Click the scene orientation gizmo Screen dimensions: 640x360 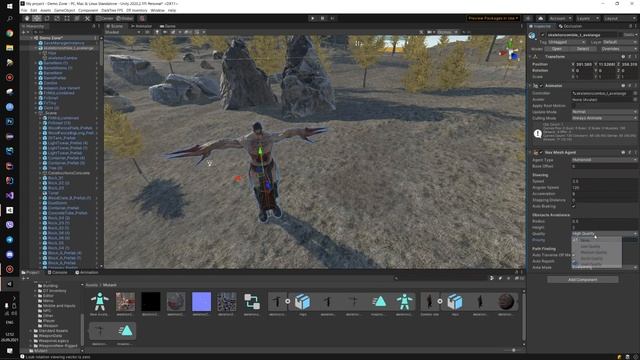click(x=510, y=50)
